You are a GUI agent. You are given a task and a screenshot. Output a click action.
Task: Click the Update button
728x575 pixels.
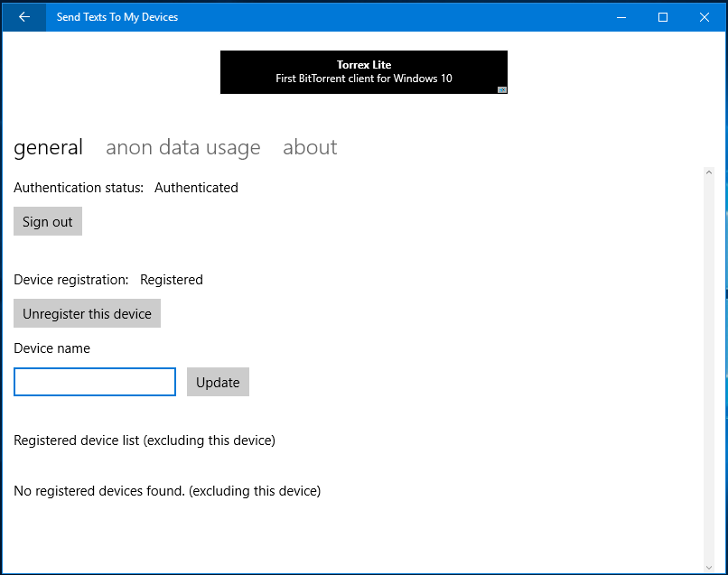pos(218,382)
